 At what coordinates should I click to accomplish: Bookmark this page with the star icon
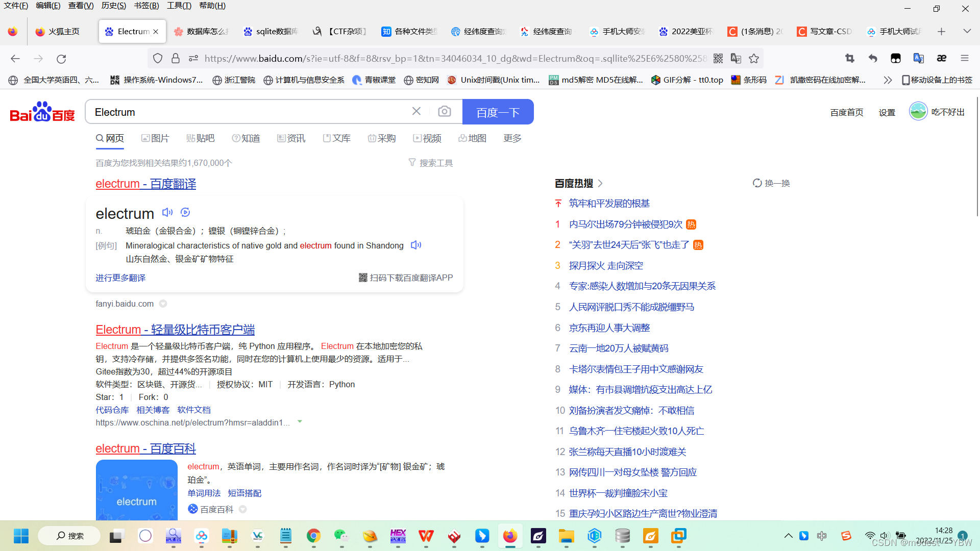point(754,58)
